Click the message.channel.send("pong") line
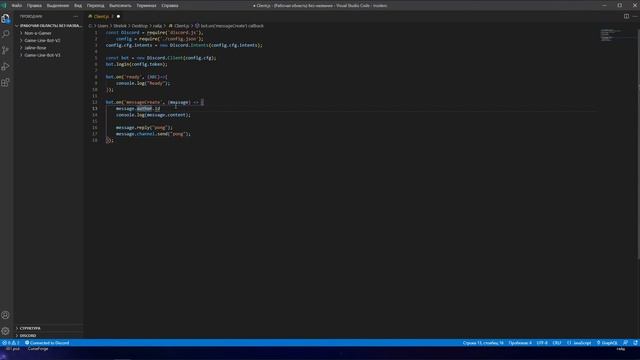The height and width of the screenshot is (360, 640). click(x=153, y=134)
